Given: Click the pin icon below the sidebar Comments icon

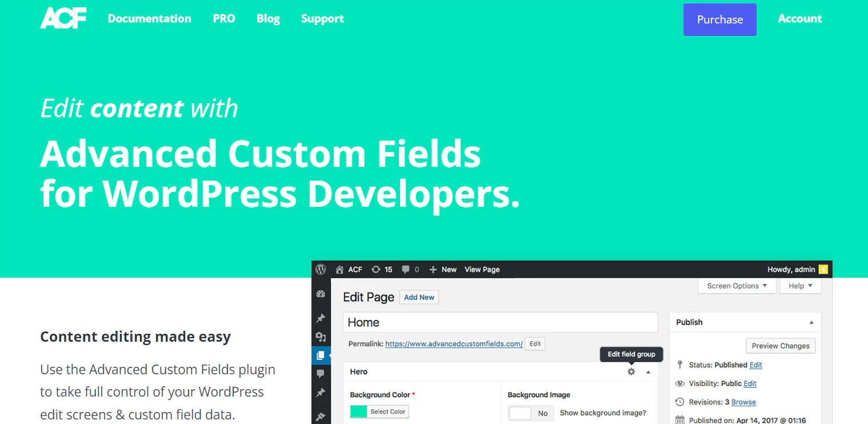Looking at the screenshot, I should pos(321,393).
